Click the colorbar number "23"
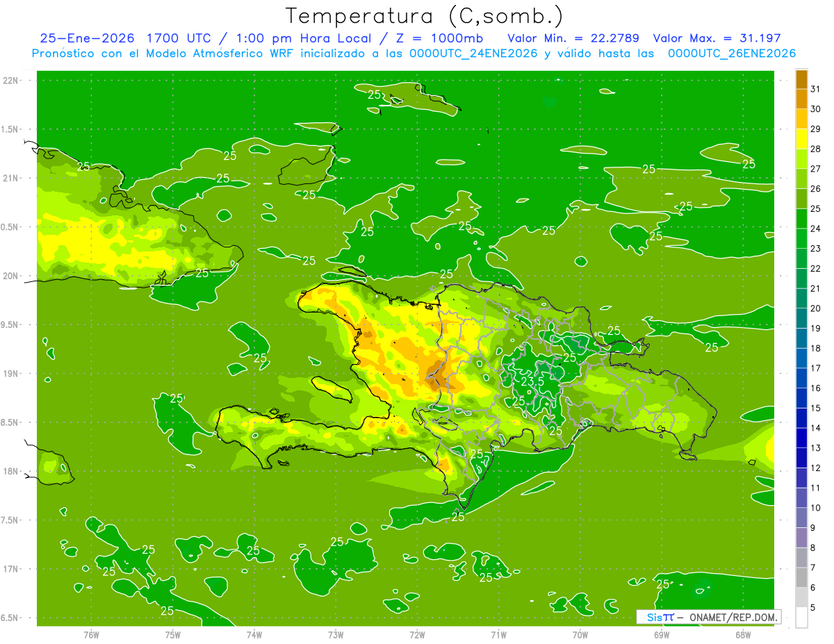The width and height of the screenshot is (834, 644). click(815, 249)
